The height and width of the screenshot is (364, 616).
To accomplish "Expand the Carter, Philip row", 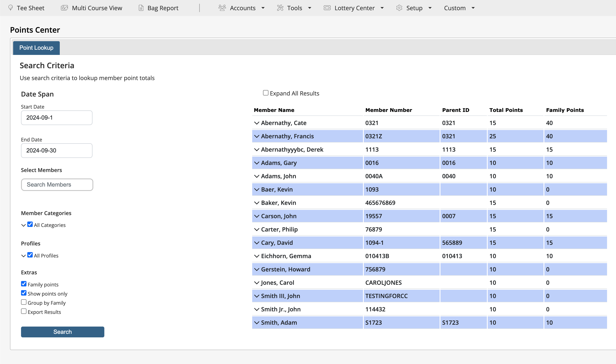I will (x=257, y=230).
